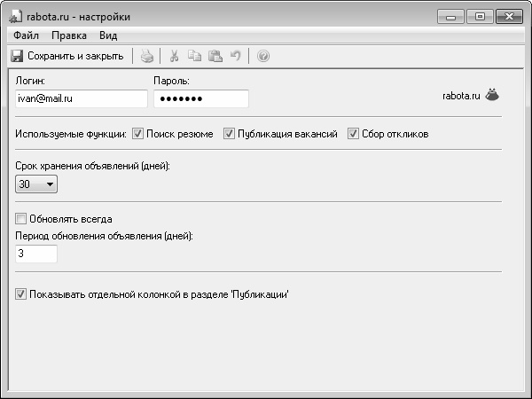Open Help via the question mark icon
This screenshot has width=532, height=399.
pyautogui.click(x=263, y=56)
